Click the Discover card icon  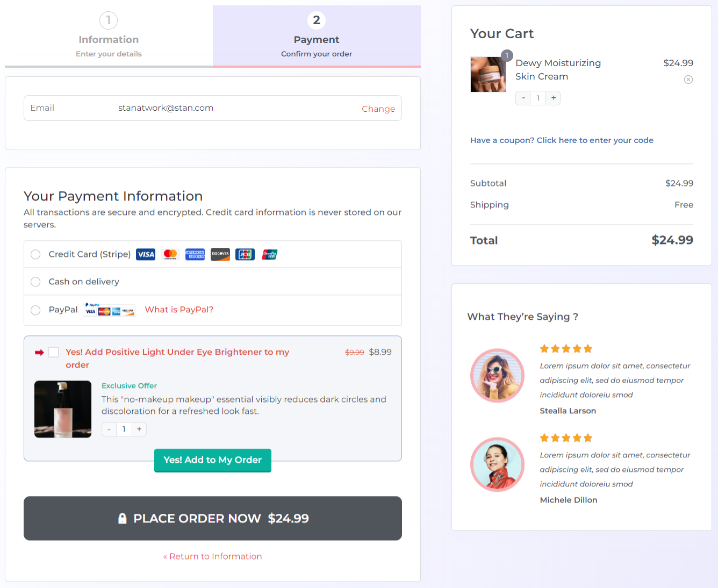[x=220, y=254]
